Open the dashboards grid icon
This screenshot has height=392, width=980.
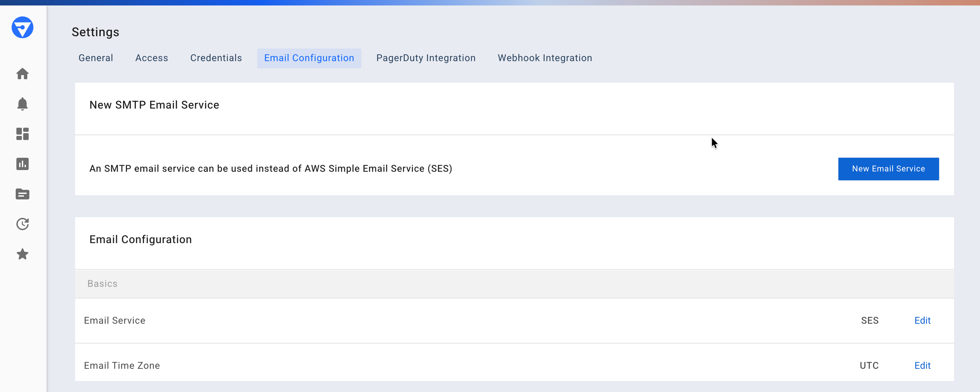pyautogui.click(x=23, y=134)
